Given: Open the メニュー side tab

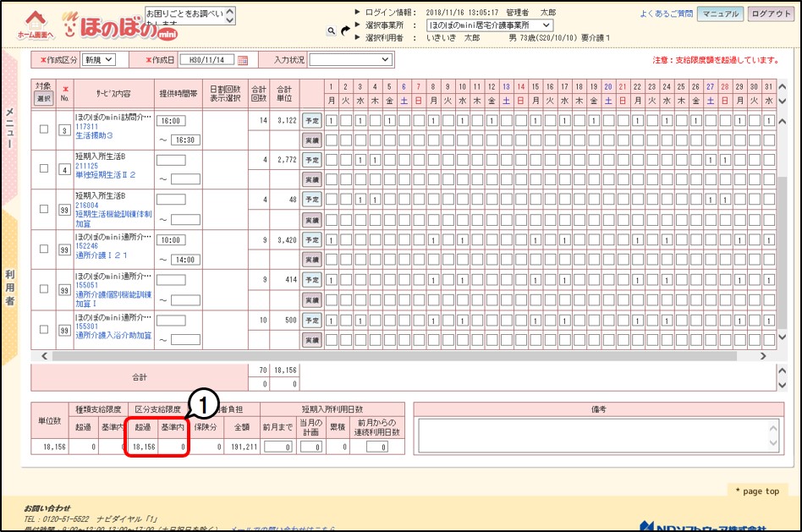Looking at the screenshot, I should pos(9,128).
